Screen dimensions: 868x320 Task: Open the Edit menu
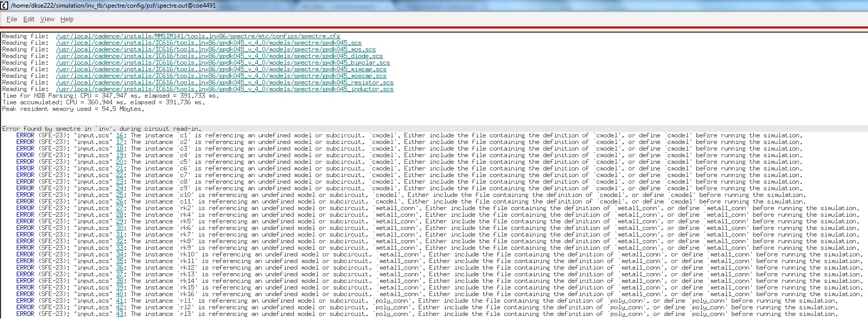click(29, 19)
